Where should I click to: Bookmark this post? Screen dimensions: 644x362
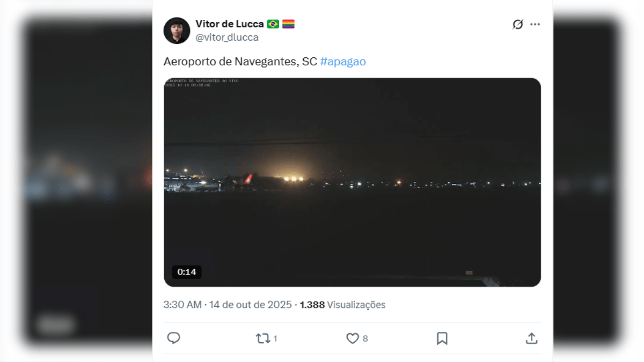[442, 338]
